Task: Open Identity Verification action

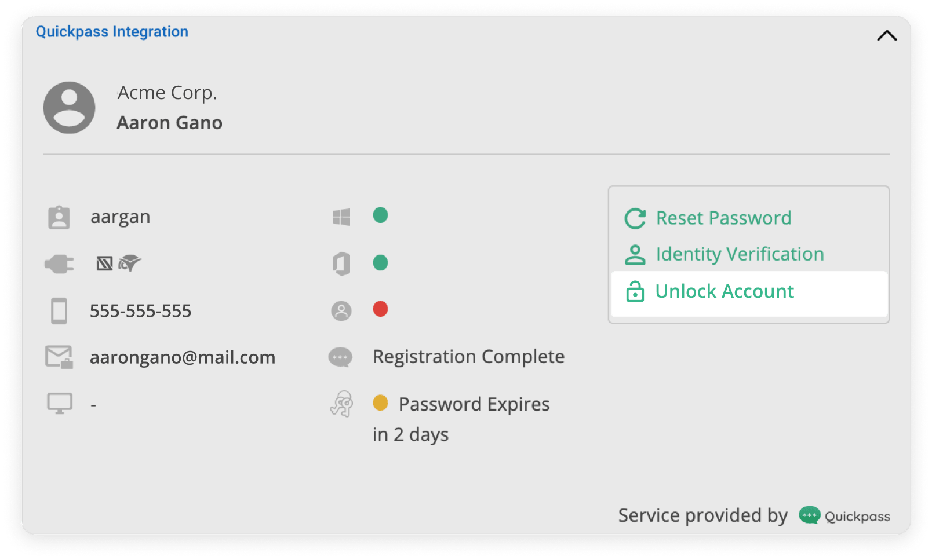Action: [739, 254]
